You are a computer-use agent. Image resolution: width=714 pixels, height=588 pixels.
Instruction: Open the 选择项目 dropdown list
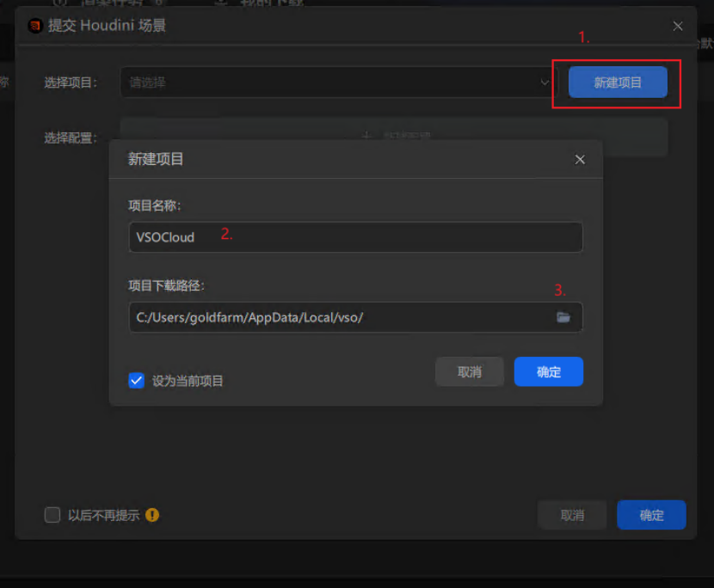tap(335, 83)
